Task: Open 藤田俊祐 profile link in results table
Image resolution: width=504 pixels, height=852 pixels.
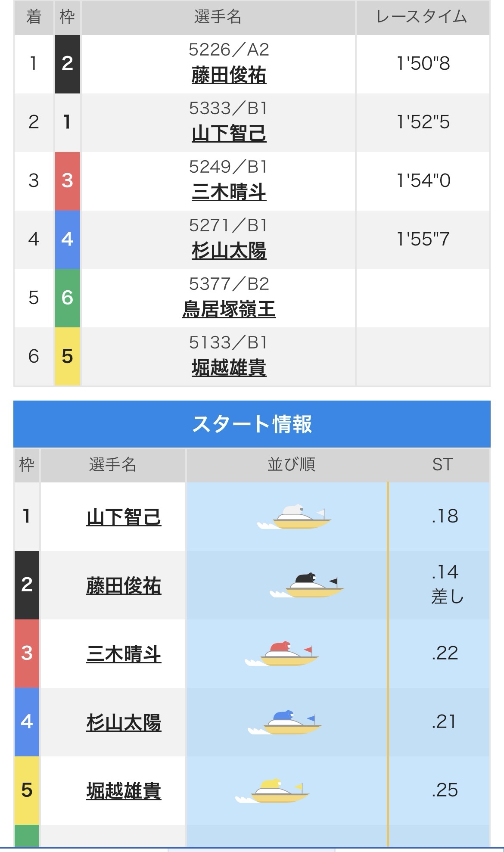Action: (229, 75)
